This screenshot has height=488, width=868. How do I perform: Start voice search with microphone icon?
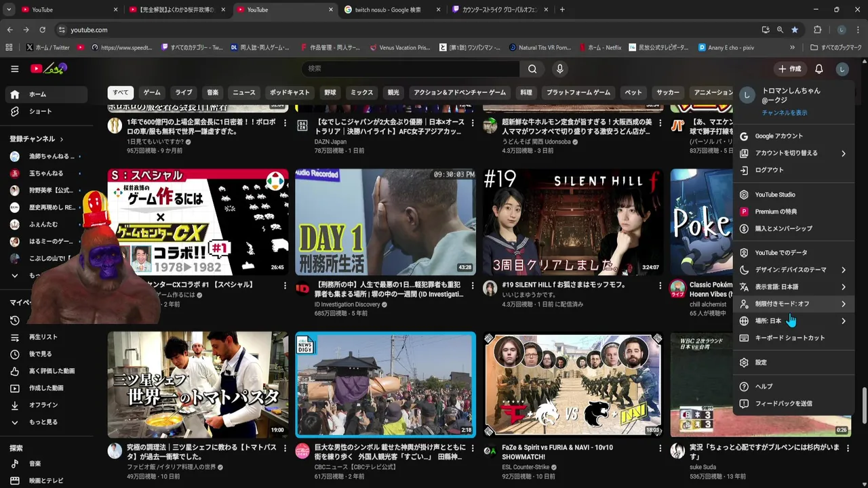pos(559,68)
